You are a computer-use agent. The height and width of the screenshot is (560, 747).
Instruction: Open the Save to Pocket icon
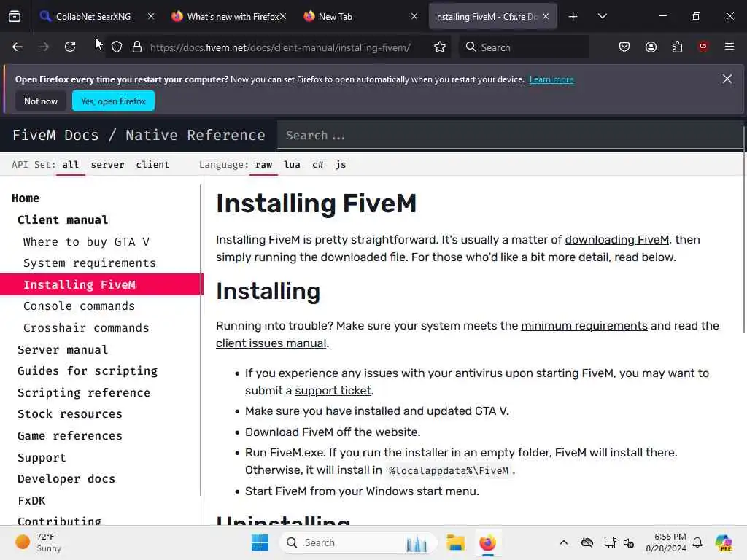tap(624, 47)
